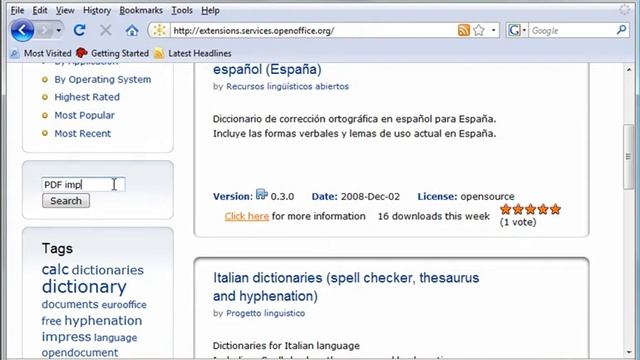640x360 pixels.
Task: Click the Getting Started bookmark icon
Action: click(x=82, y=53)
